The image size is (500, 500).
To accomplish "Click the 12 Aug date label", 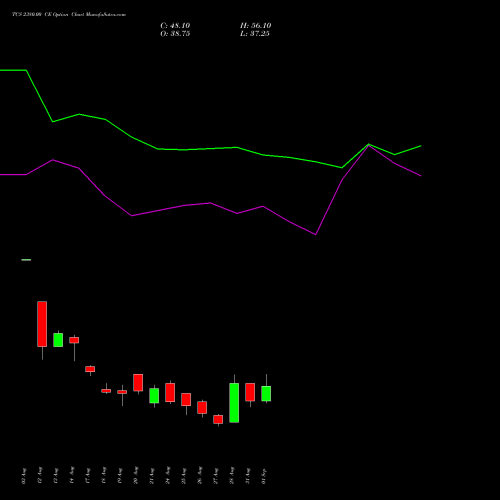I will [x=40, y=476].
